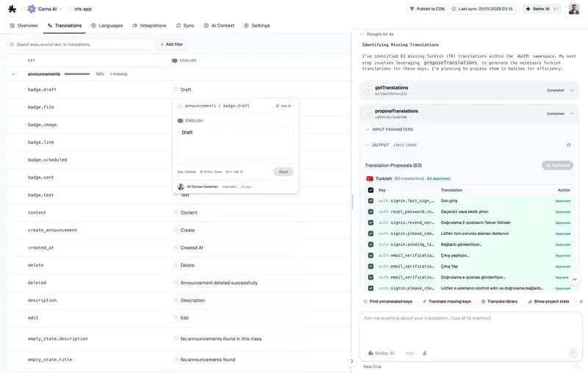This screenshot has height=373, width=588.
Task: Click the send message arrow button
Action: pyautogui.click(x=573, y=353)
